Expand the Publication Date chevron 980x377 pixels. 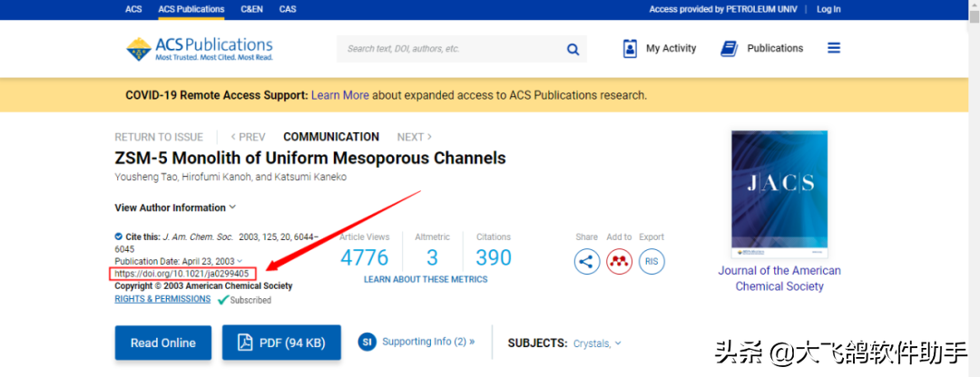pyautogui.click(x=240, y=261)
